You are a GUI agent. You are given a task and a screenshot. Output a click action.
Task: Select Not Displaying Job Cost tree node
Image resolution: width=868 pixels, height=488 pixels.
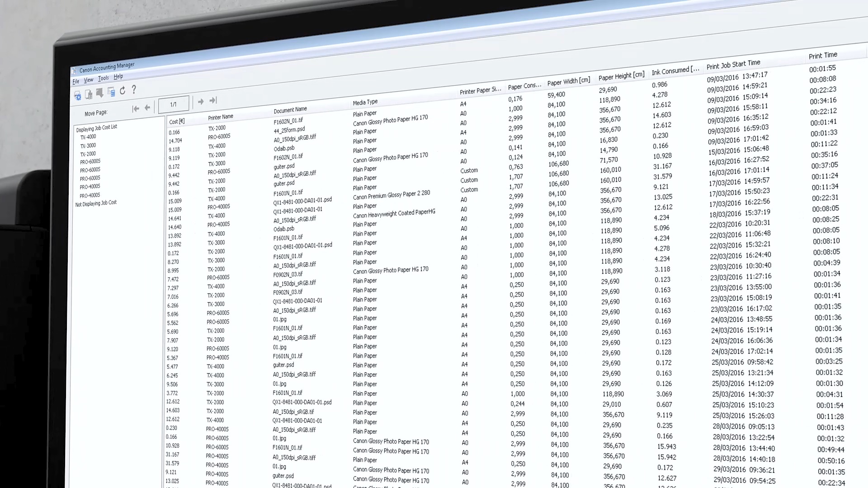point(96,203)
